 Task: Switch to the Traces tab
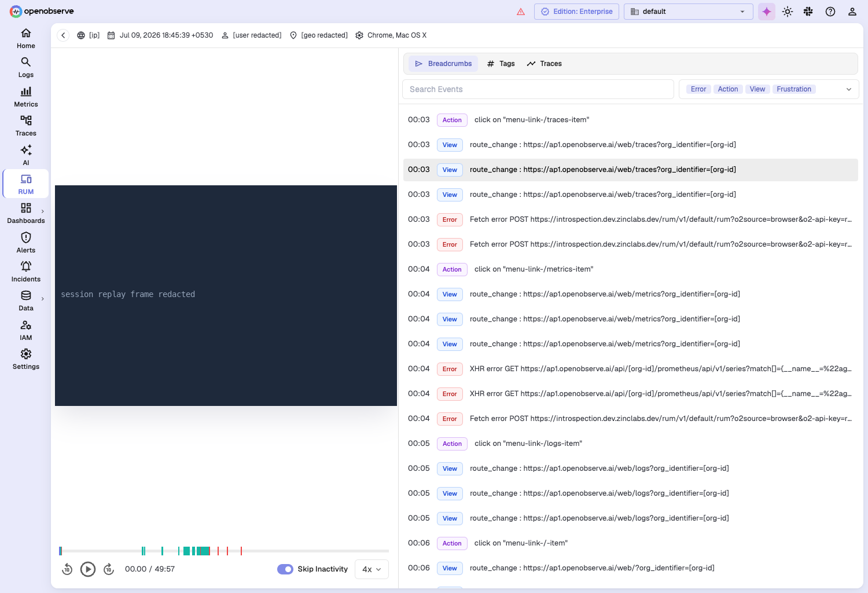pos(545,64)
